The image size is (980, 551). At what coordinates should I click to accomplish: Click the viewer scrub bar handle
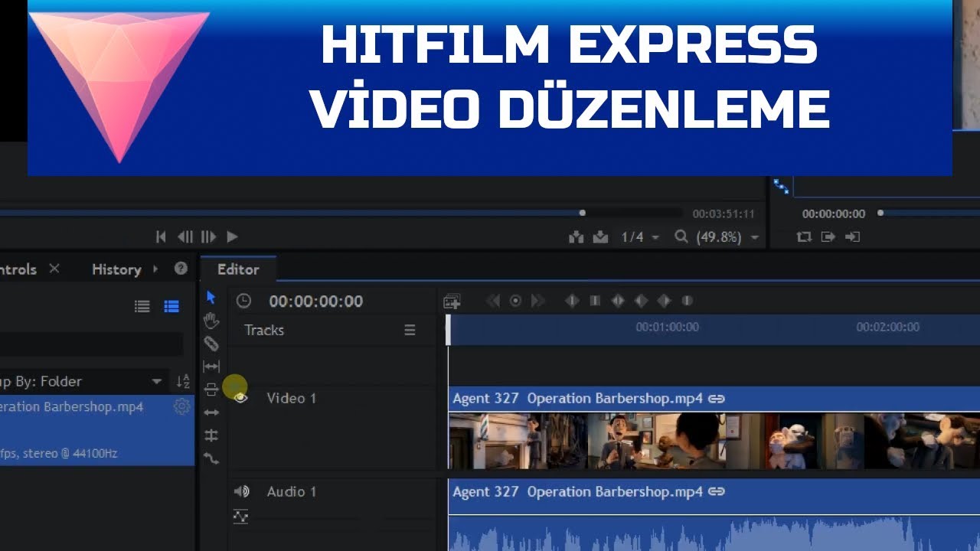[880, 213]
